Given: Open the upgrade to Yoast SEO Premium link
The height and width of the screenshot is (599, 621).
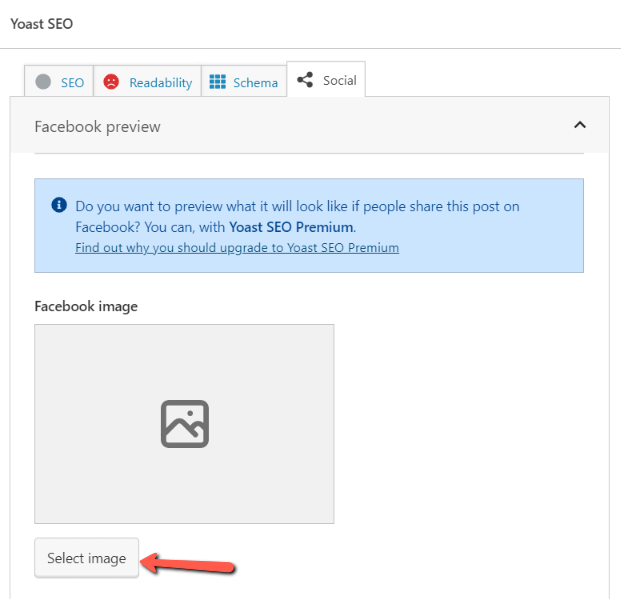Looking at the screenshot, I should pos(237,248).
